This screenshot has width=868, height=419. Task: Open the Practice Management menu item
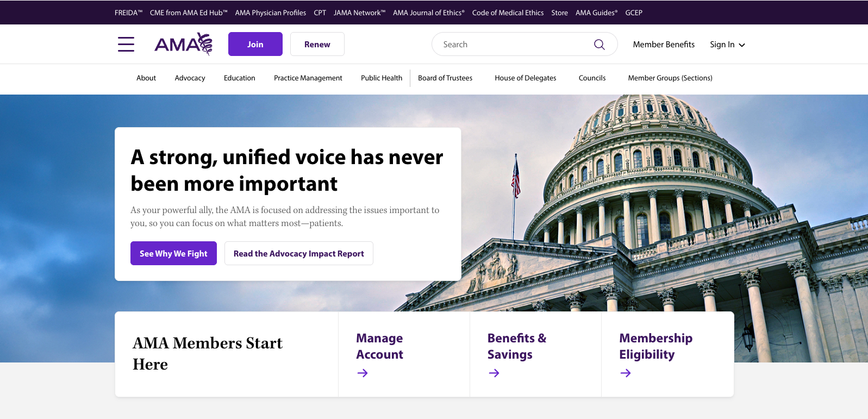308,78
